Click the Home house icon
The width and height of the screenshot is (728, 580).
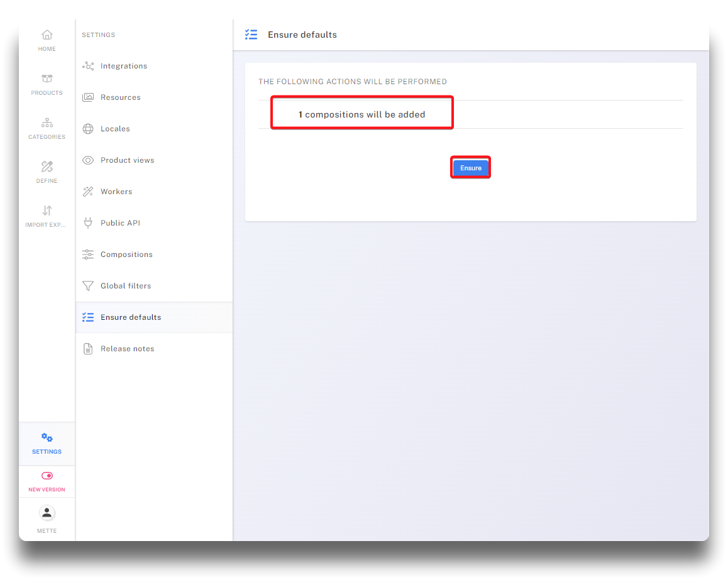click(47, 35)
